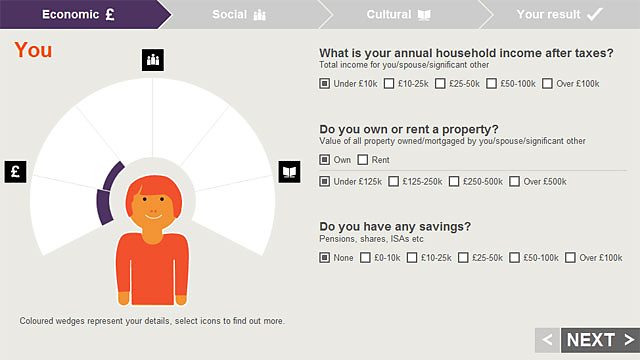
Task: Tick the £25-50k income checkbox
Action: [440, 84]
